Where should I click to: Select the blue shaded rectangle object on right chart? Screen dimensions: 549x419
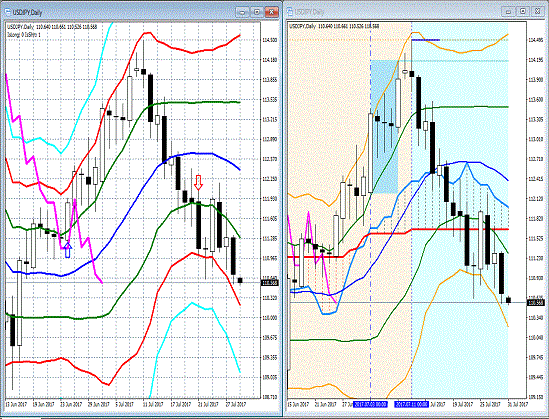(384, 127)
